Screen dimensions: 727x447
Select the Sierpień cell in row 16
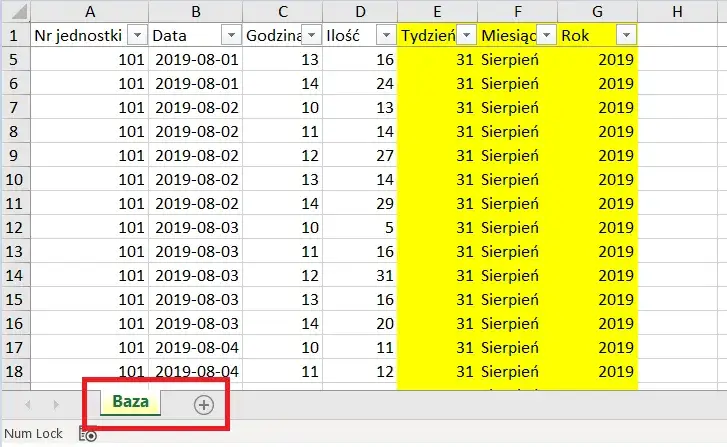point(517,323)
